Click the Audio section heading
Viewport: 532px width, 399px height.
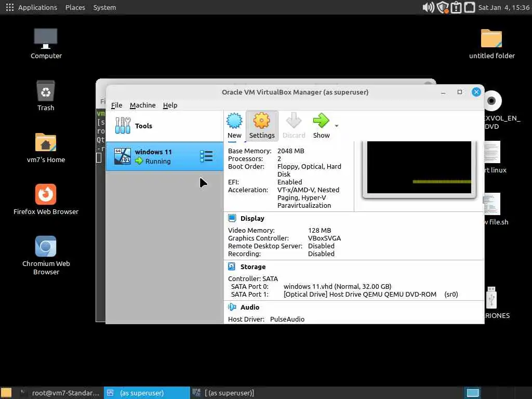click(250, 308)
